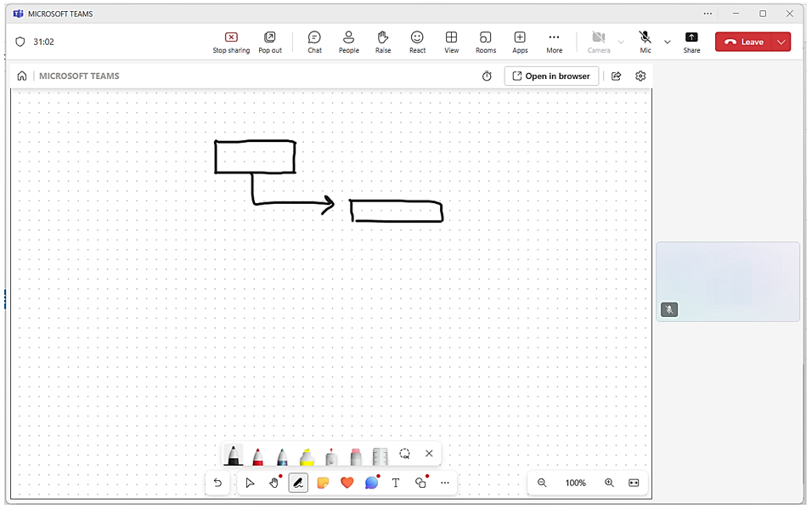Add a sticky note from the toolbar
Screen dimensions: 812x509
click(x=323, y=483)
